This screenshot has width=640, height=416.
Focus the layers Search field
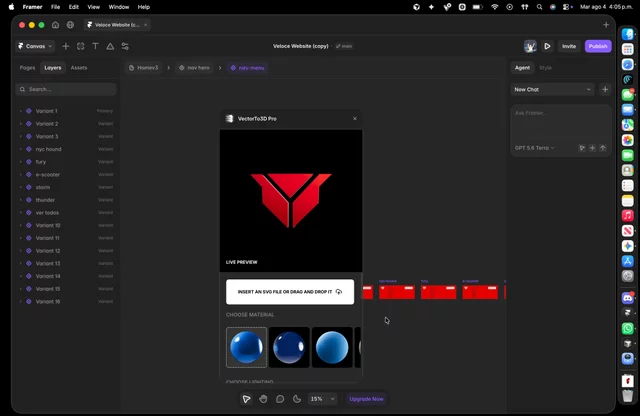coord(66,89)
